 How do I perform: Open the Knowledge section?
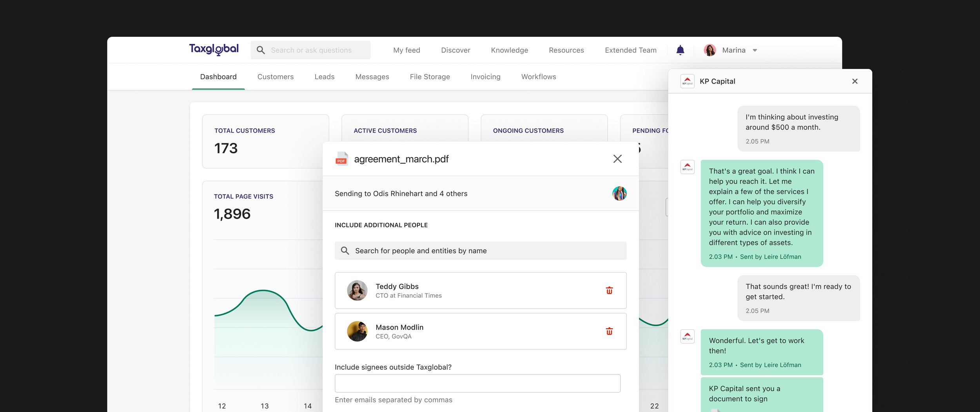pos(509,50)
